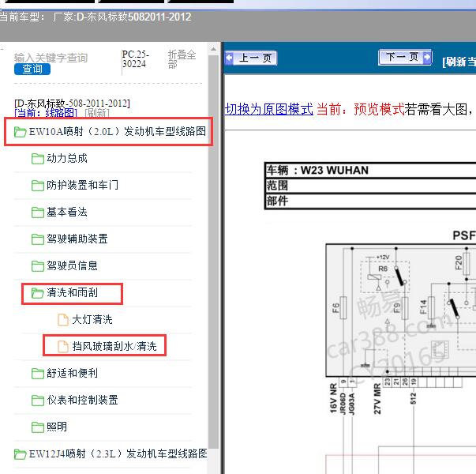Go to previous page with 上一页
This screenshot has height=474, width=476.
click(x=251, y=58)
